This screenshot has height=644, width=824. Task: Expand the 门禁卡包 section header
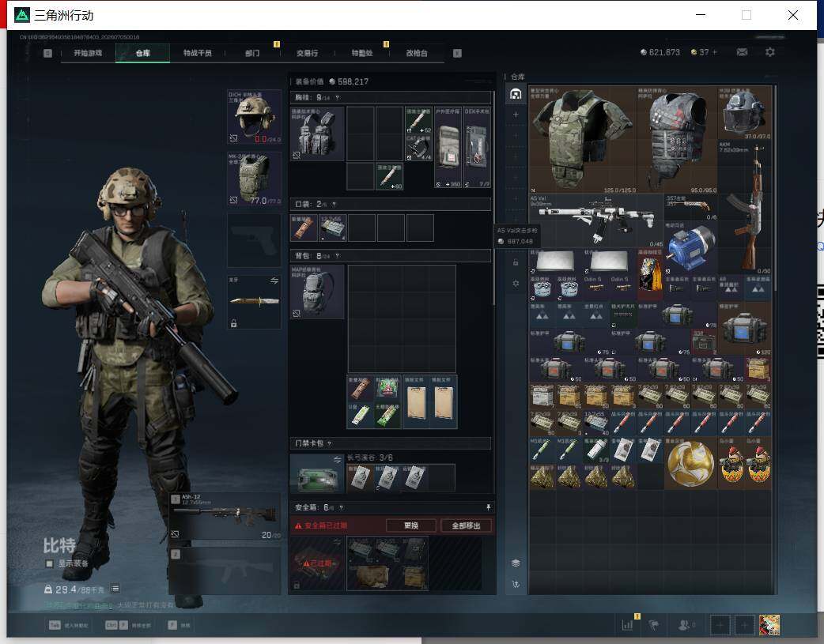click(390, 443)
